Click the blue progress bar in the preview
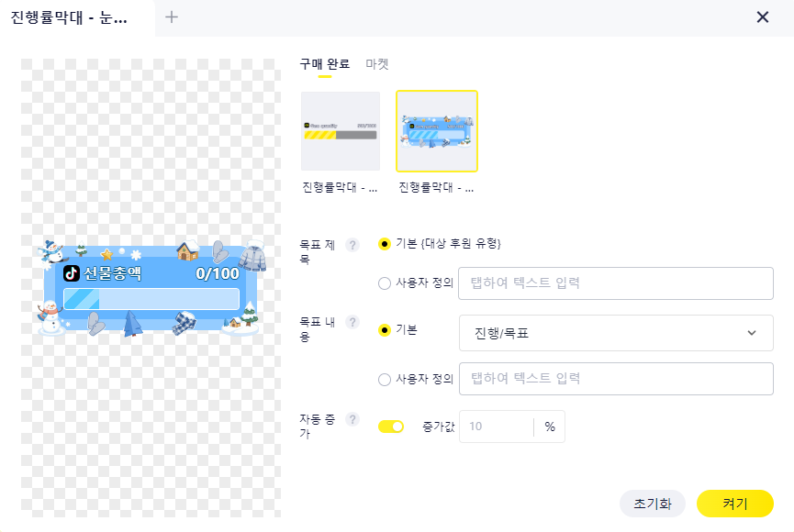 click(151, 299)
